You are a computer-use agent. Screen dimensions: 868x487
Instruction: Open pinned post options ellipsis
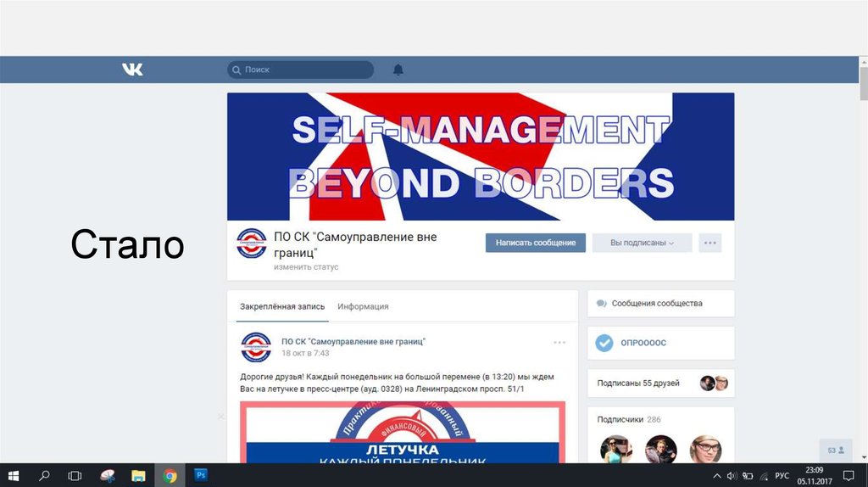[559, 343]
